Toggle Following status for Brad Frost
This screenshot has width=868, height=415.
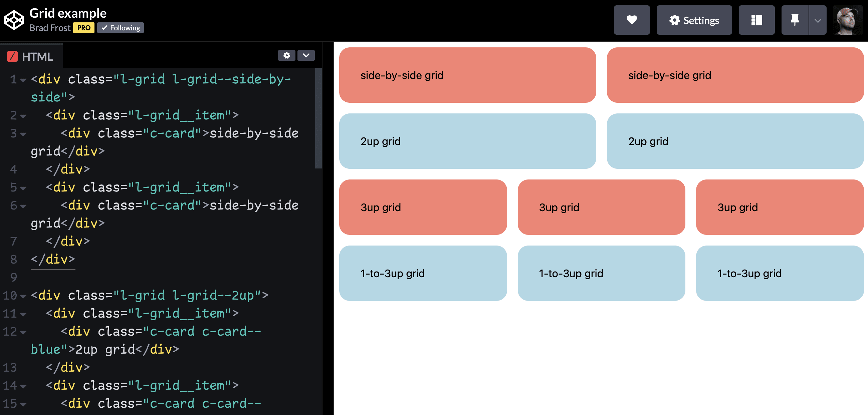click(x=120, y=28)
